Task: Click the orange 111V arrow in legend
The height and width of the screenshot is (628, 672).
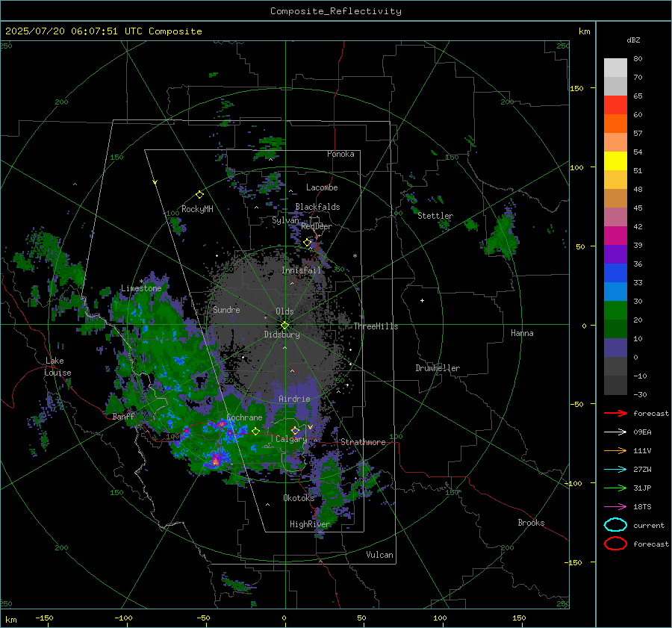Action: pyautogui.click(x=615, y=450)
